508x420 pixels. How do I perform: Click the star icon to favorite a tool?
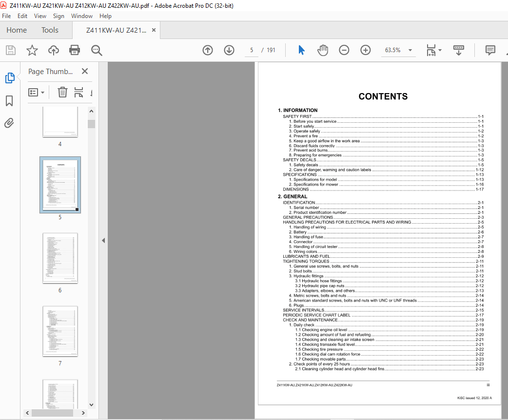[32, 50]
